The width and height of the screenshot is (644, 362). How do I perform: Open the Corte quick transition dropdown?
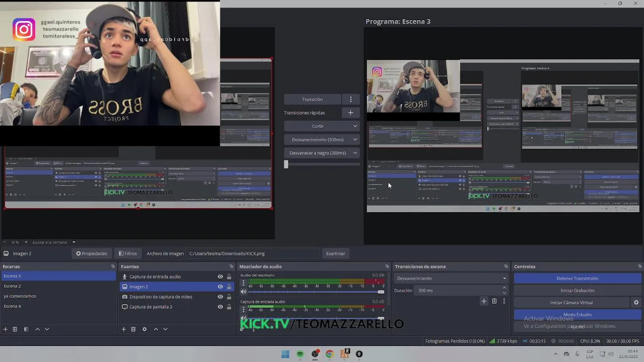322,126
